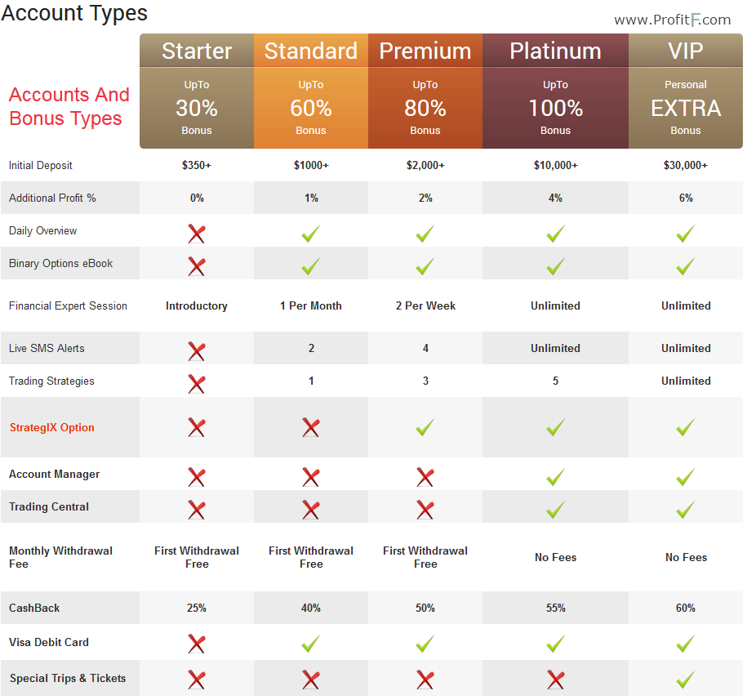Select the Starter account header
Viewport: 747px width, 700px height.
197,51
